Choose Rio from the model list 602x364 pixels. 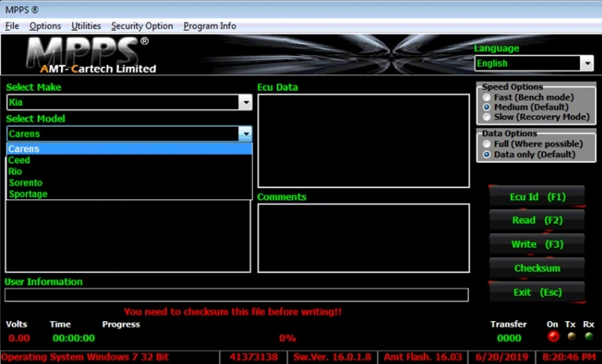tap(130, 171)
